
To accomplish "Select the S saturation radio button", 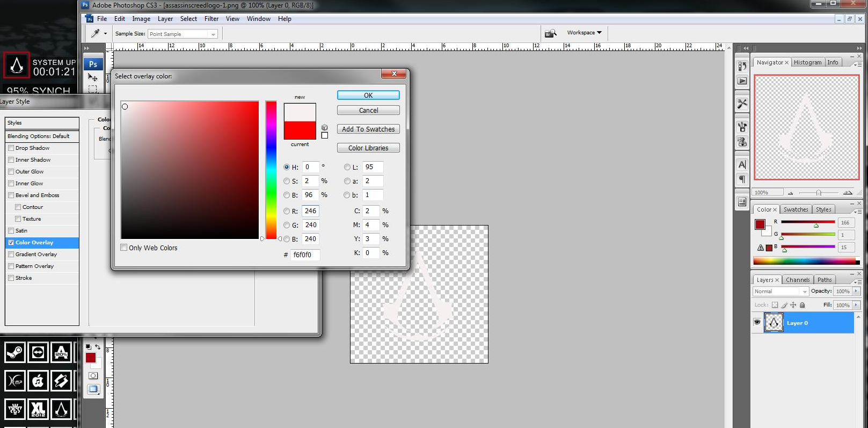I will pyautogui.click(x=286, y=181).
